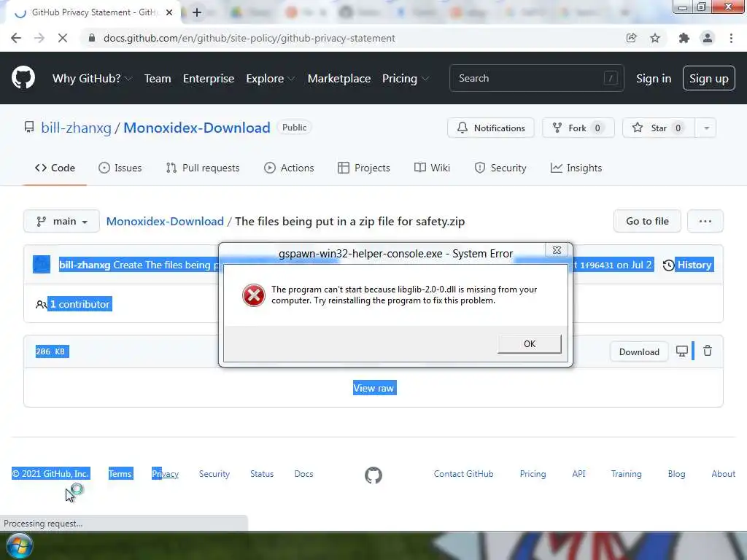The width and height of the screenshot is (747, 560).
Task: Click the Fork button
Action: click(578, 128)
